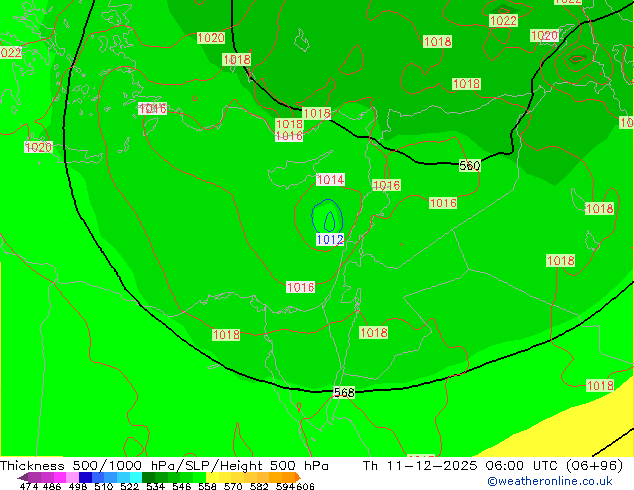The height and width of the screenshot is (490, 634).
Task: Click the black 568 height contour label
Action: pyautogui.click(x=344, y=392)
